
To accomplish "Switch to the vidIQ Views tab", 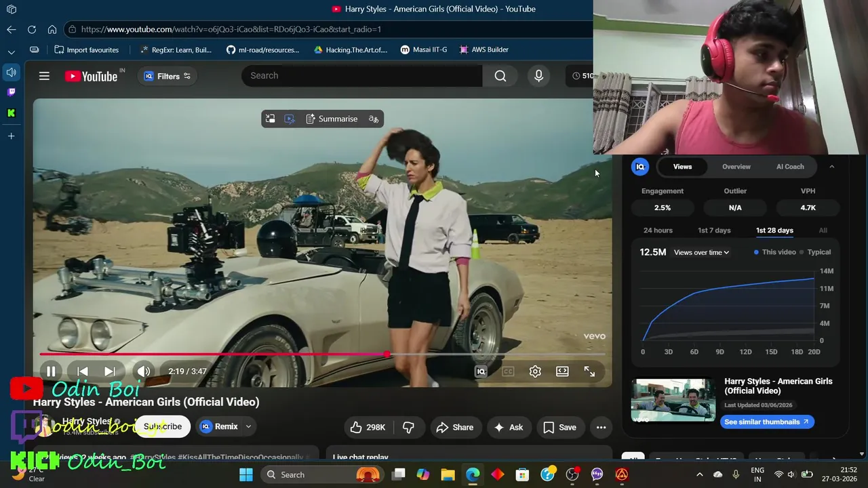I will [x=682, y=167].
